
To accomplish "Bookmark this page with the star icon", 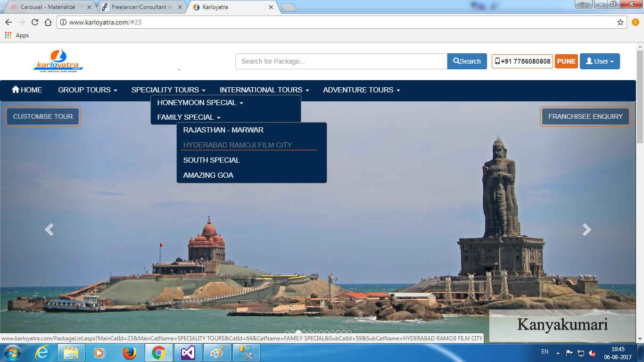I will coord(620,22).
